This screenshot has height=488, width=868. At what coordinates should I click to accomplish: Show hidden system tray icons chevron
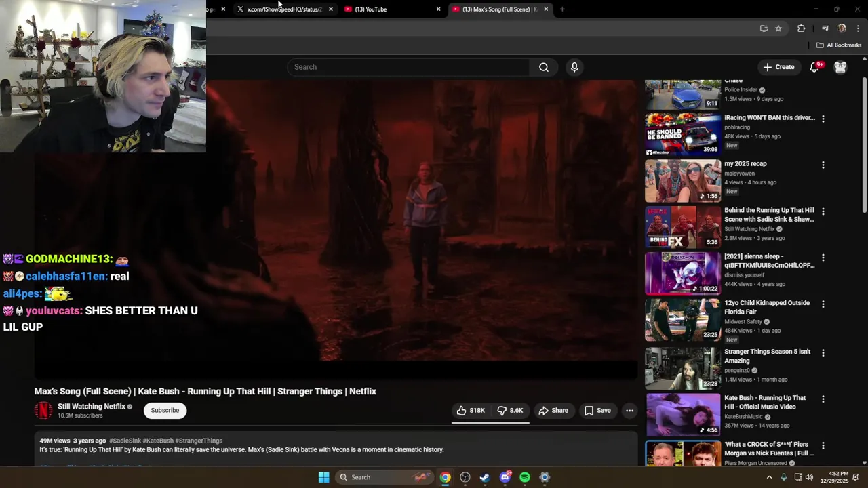click(x=769, y=477)
